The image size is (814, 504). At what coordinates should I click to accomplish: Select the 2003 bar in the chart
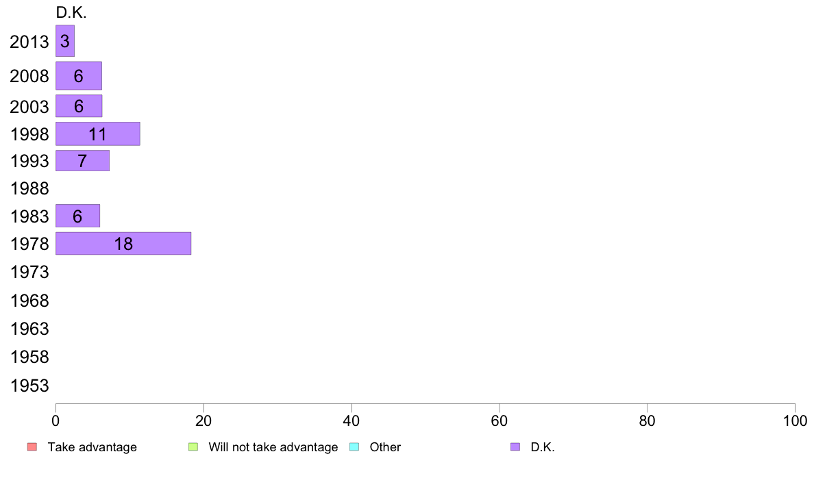click(x=78, y=106)
